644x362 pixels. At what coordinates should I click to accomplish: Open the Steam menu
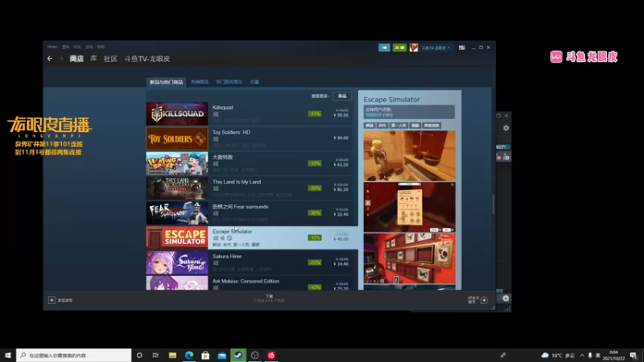click(52, 47)
